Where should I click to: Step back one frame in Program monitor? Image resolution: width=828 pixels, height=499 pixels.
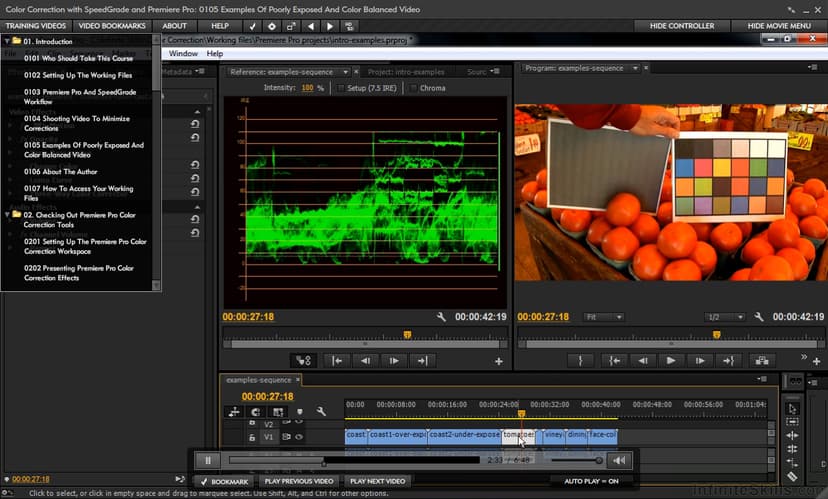[x=643, y=361]
